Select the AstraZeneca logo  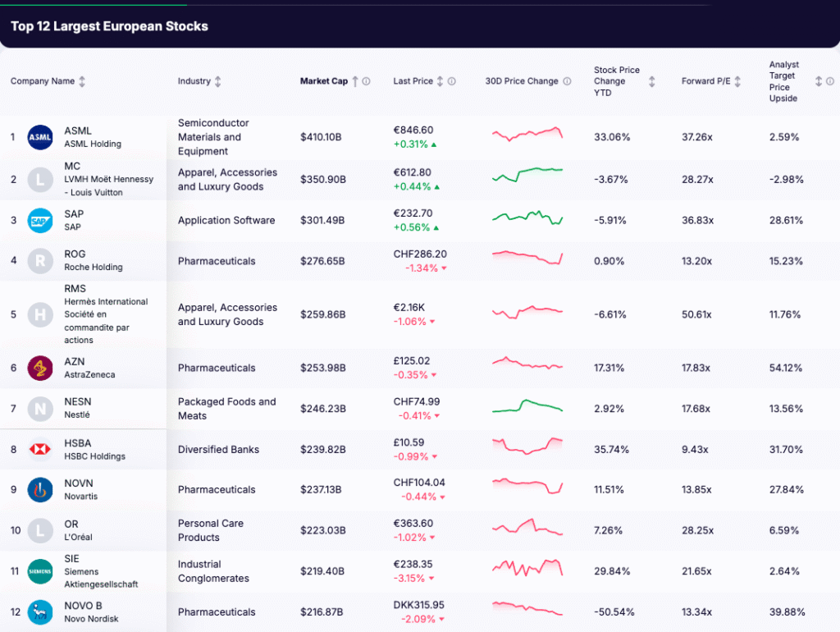point(39,367)
